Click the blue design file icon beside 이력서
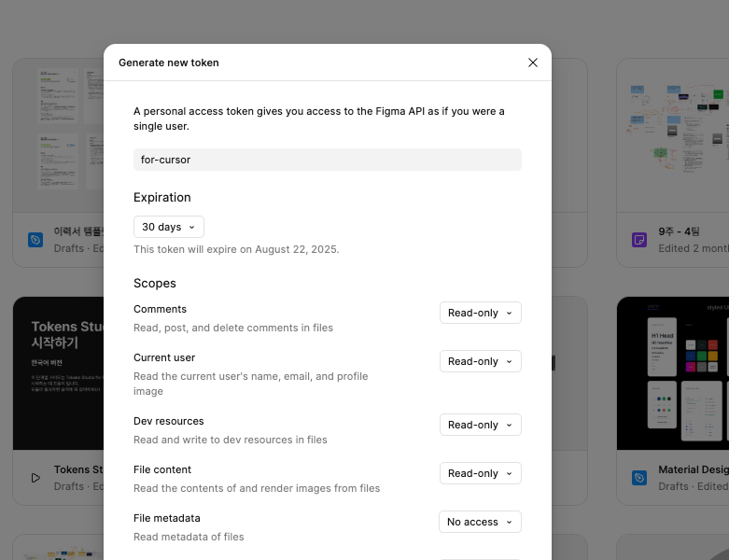 [35, 240]
